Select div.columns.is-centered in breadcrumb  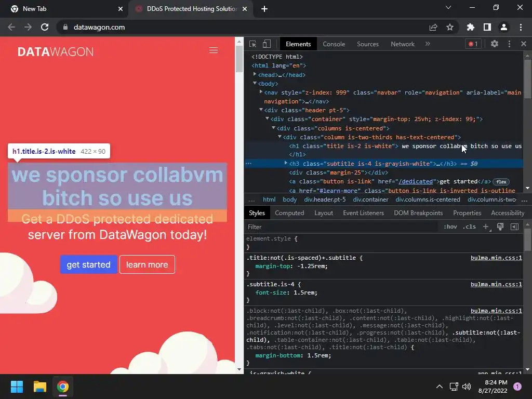coord(428,199)
